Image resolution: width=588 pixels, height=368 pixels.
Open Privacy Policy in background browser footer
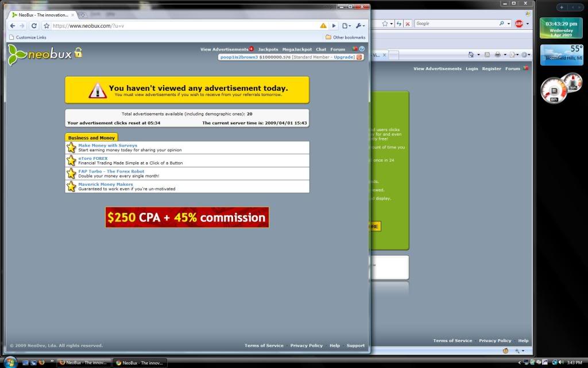pos(495,340)
